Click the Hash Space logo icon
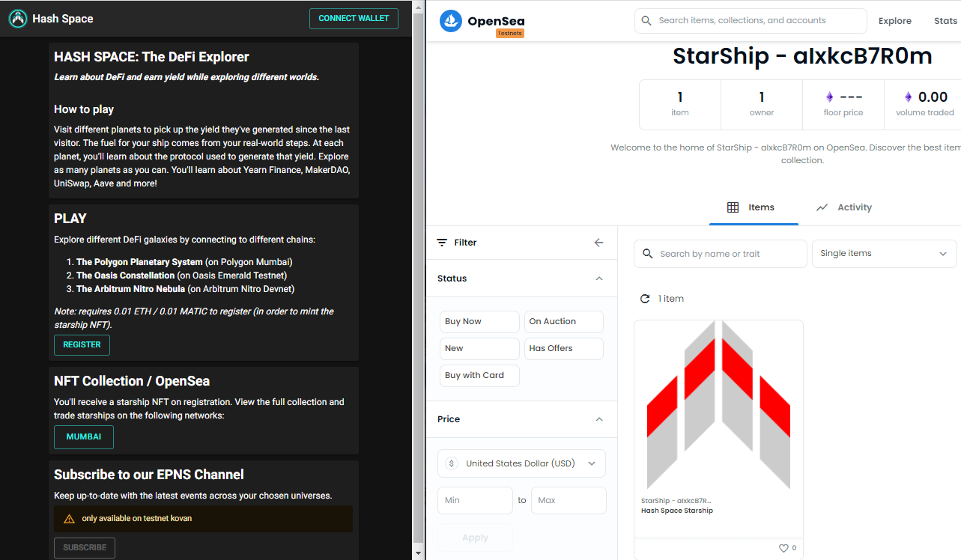961x560 pixels. pos(18,19)
